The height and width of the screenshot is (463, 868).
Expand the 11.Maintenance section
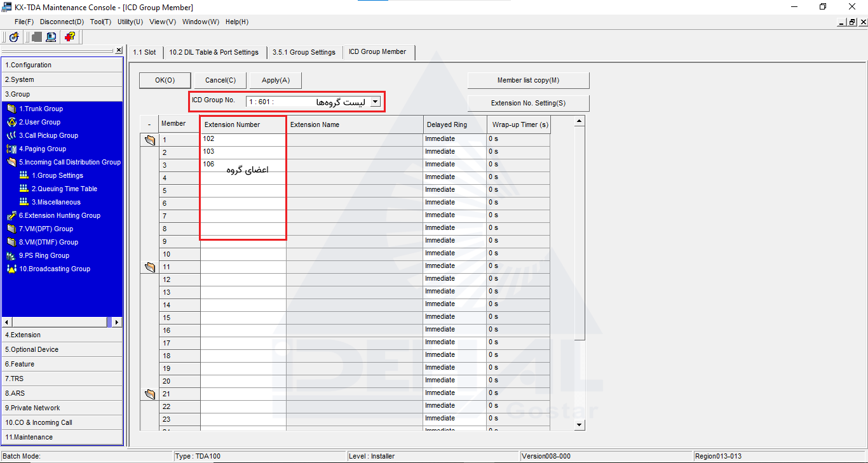[x=62, y=437]
